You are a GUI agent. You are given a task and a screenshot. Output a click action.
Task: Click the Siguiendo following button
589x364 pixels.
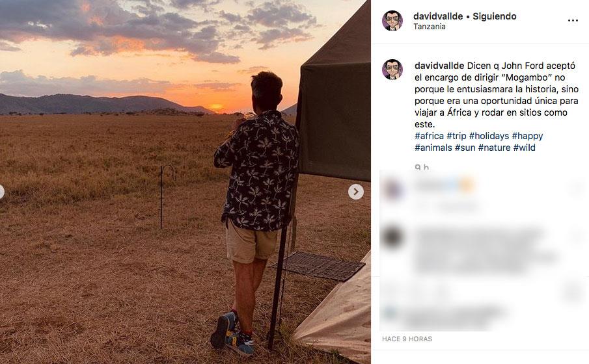click(x=493, y=16)
